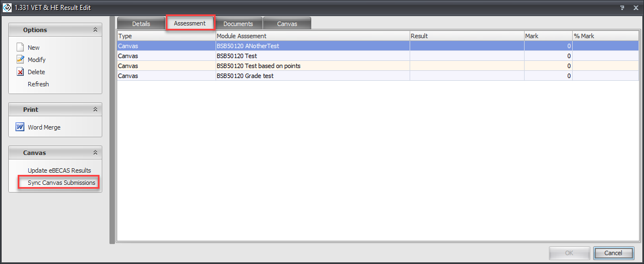This screenshot has width=644, height=264.
Task: Click the red Delete icon
Action: pyautogui.click(x=20, y=72)
